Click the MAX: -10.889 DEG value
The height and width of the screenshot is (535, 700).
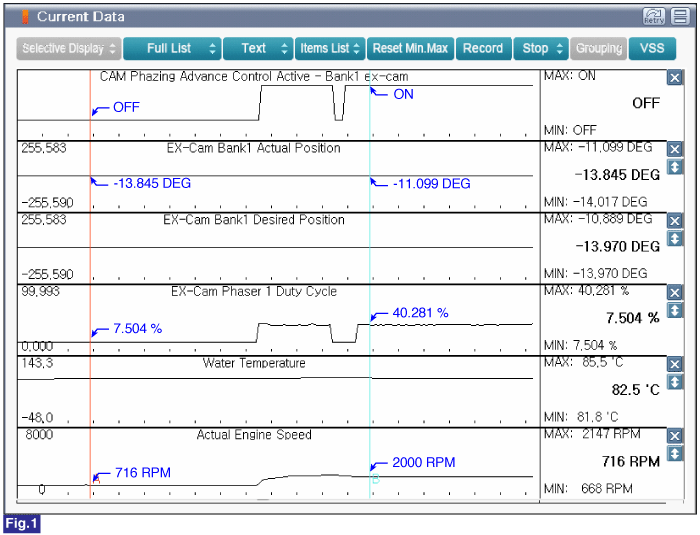(598, 219)
